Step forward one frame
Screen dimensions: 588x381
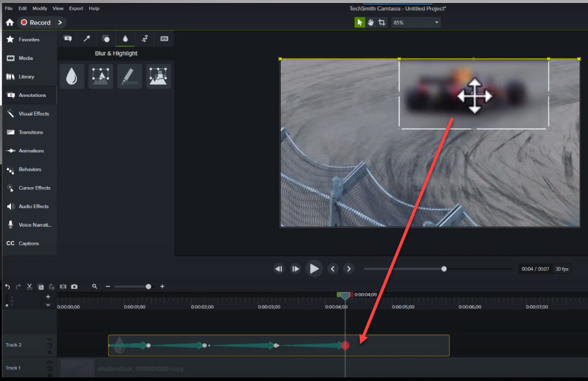(x=295, y=269)
